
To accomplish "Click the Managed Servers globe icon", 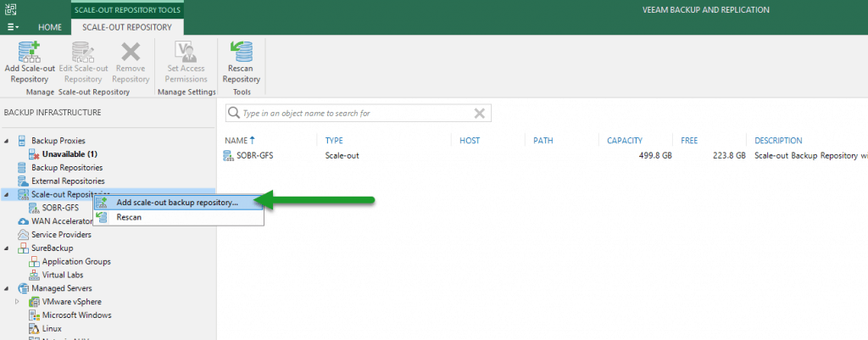I will pos(23,288).
